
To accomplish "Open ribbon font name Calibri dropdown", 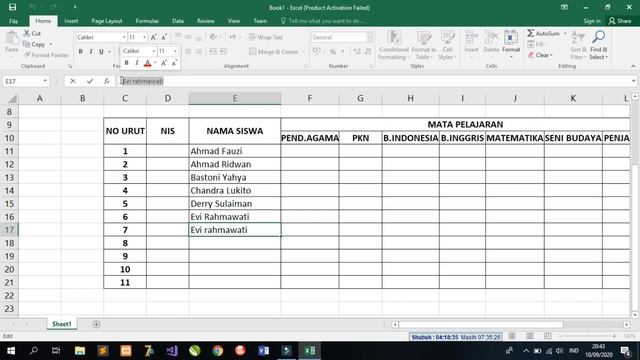I will (124, 37).
